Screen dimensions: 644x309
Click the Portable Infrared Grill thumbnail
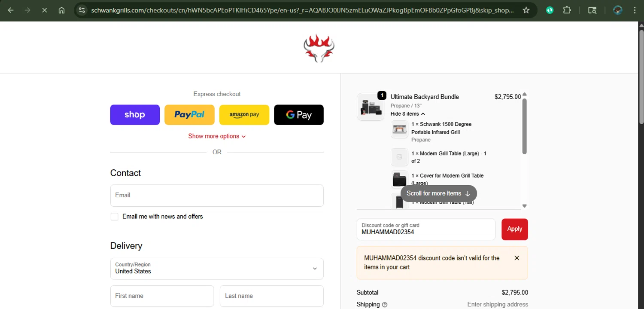click(x=399, y=129)
